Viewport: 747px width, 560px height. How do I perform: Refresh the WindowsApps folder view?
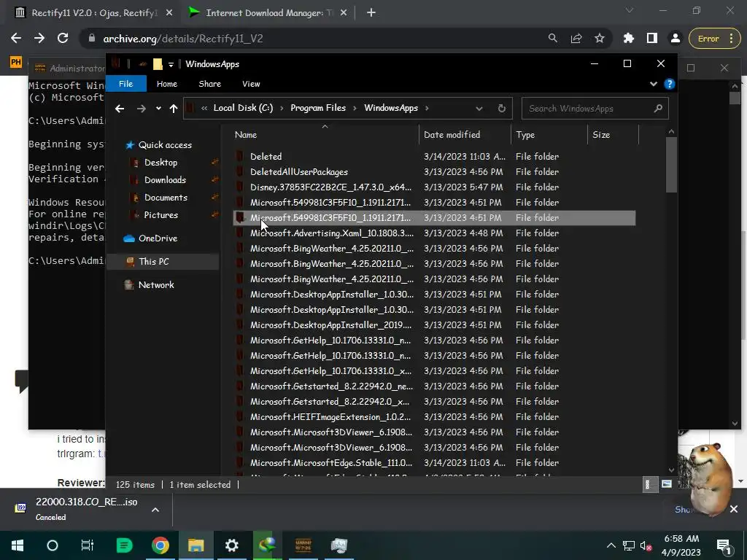[x=502, y=109]
